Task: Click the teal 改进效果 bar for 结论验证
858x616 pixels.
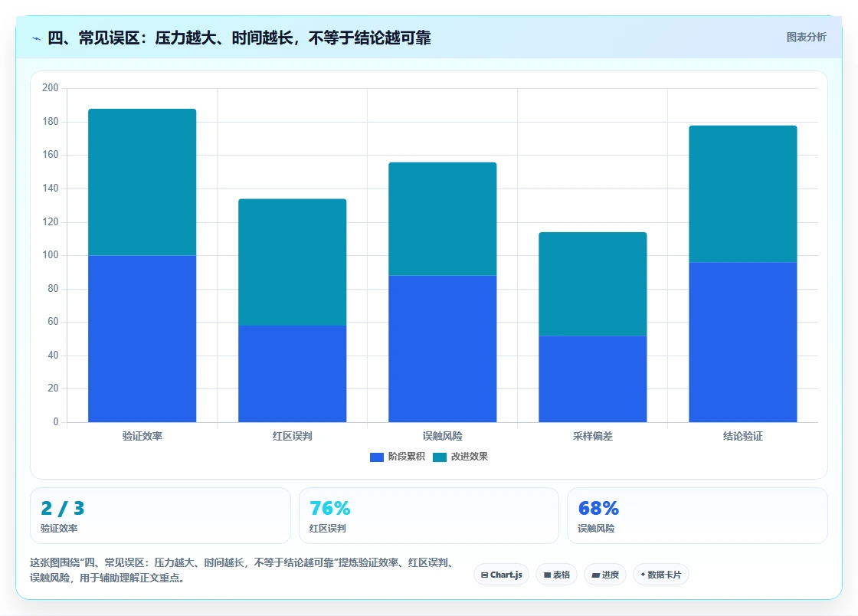Action: coord(743,194)
